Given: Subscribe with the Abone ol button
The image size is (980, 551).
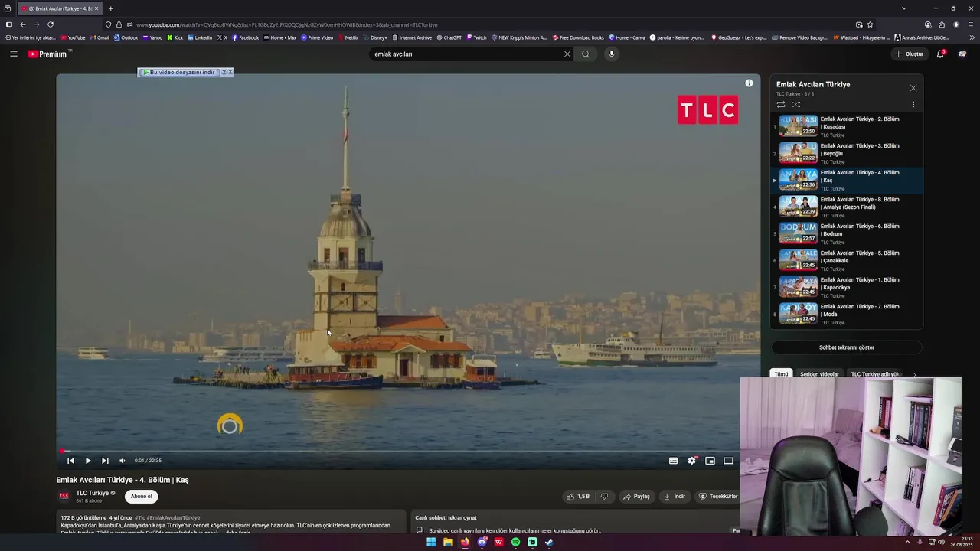Looking at the screenshot, I should click(x=142, y=497).
